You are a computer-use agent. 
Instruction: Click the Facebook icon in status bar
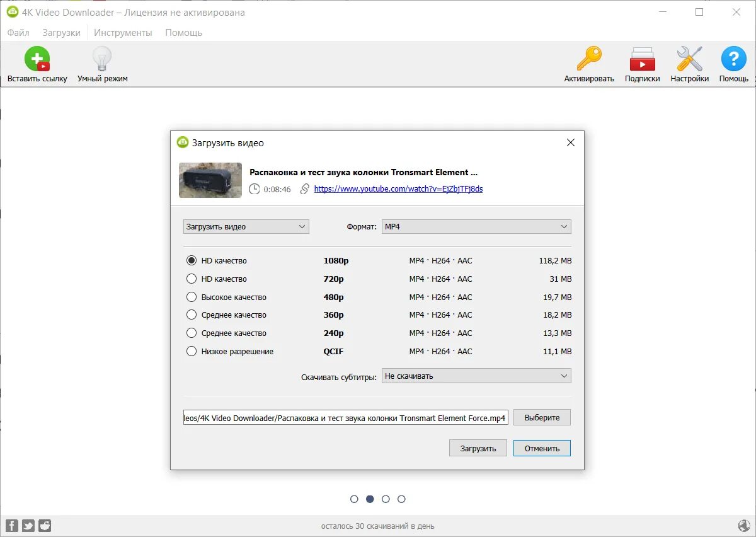click(x=11, y=526)
